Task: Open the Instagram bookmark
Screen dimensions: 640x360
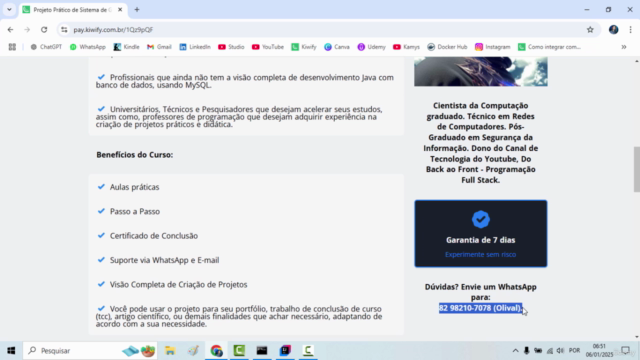Action: tap(493, 47)
